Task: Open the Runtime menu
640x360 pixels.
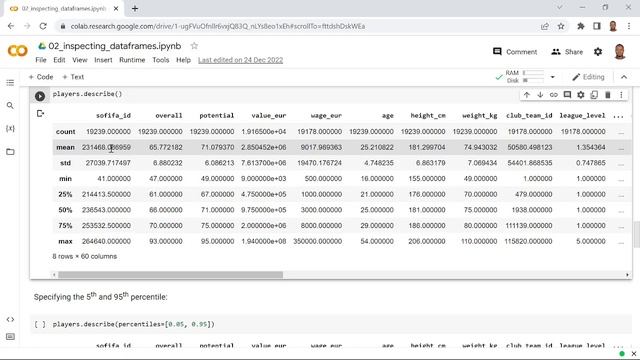Action: 132,60
